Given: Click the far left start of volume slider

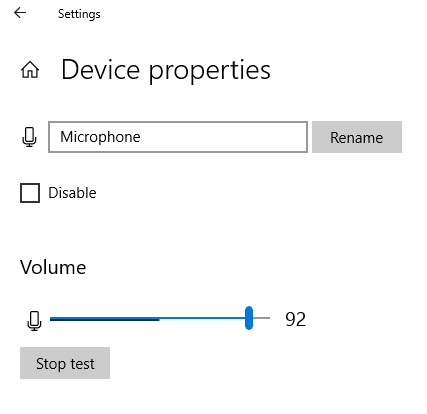Looking at the screenshot, I should point(51,319).
